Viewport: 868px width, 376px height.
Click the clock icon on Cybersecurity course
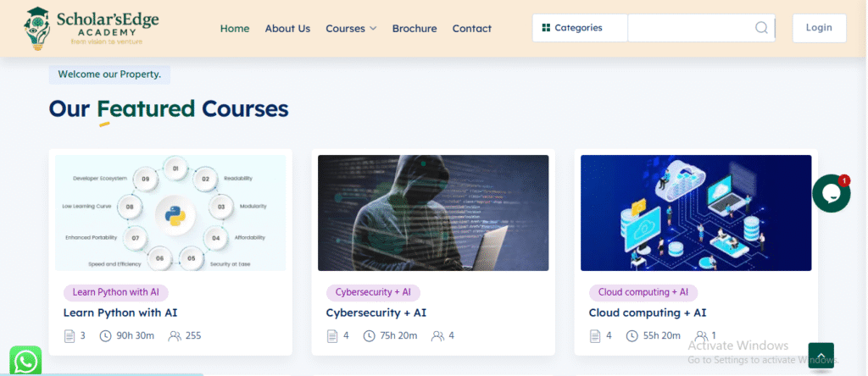point(370,336)
